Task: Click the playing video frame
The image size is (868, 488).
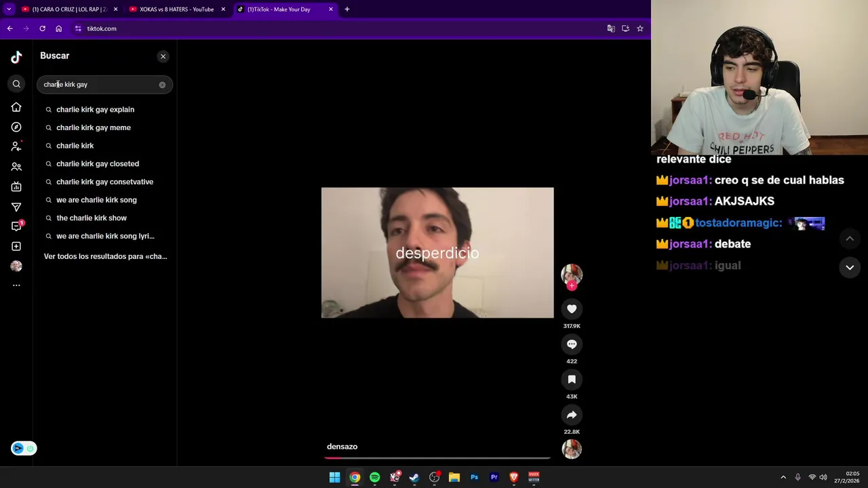Action: click(437, 253)
